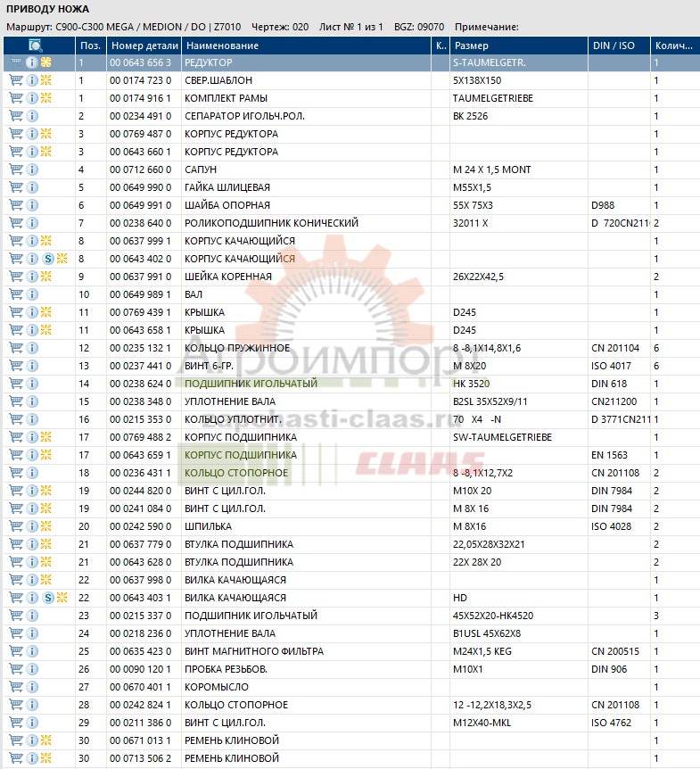The image size is (700, 769).
Task: Open info for КОРОМЫСЛО row
Action: 32,687
